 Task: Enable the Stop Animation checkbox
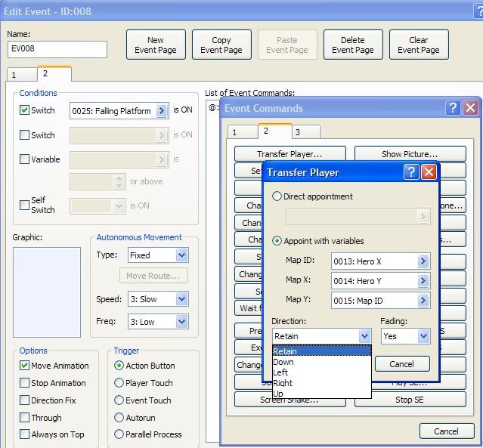point(25,383)
